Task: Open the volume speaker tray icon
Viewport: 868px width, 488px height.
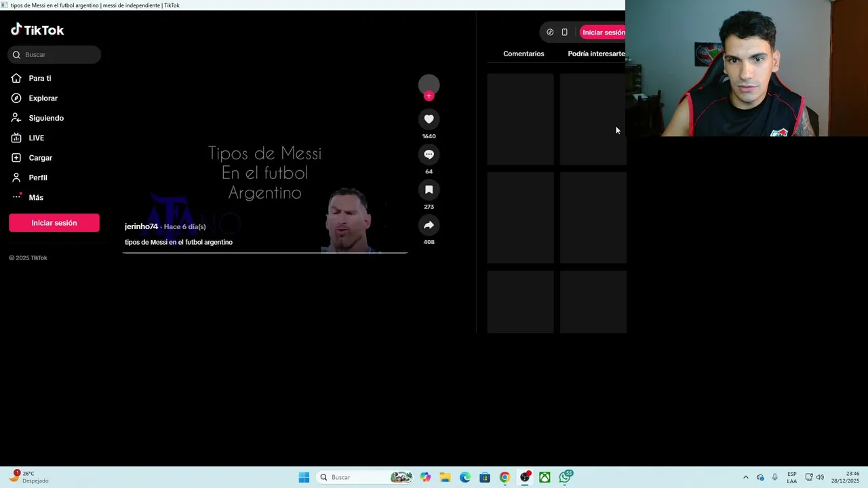Action: tap(820, 477)
